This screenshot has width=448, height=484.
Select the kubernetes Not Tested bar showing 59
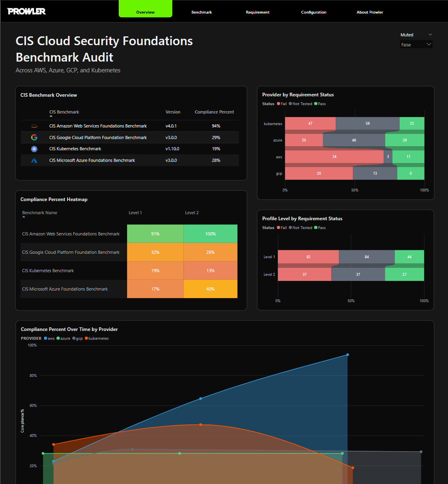[x=368, y=123]
